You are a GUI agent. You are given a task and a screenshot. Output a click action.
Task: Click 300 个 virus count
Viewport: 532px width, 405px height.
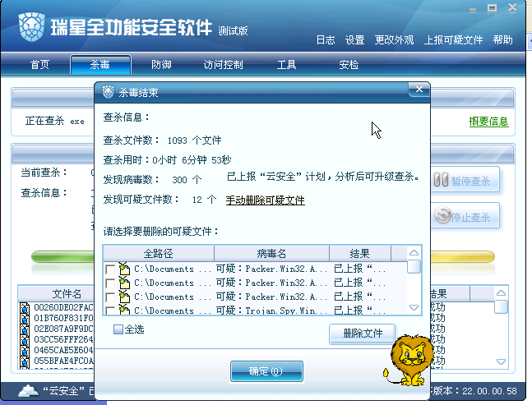coord(187,180)
